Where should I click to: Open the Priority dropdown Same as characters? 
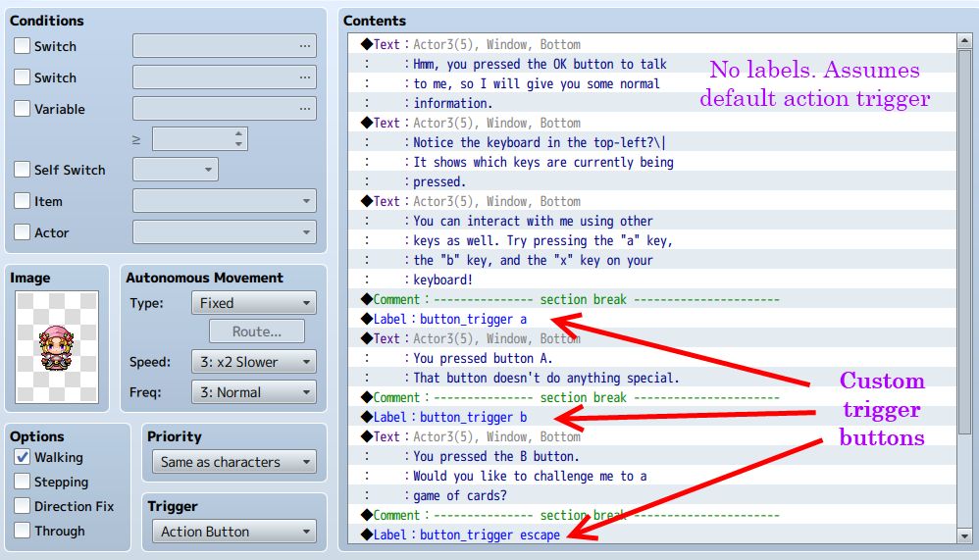coord(234,462)
